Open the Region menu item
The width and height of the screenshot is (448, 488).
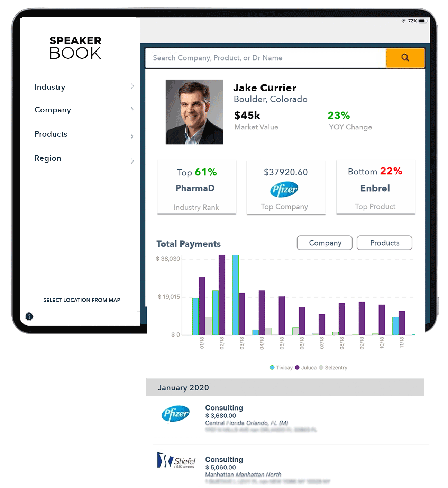coord(48,158)
